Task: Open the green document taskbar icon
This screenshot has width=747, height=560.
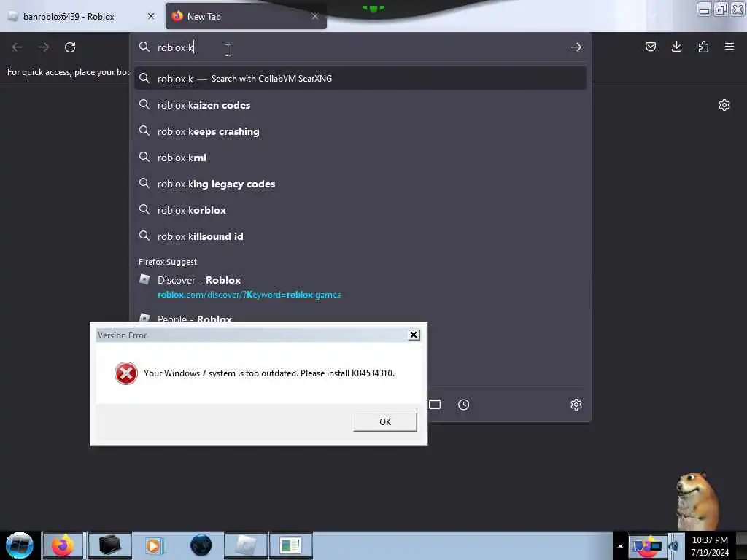Action: [290, 545]
